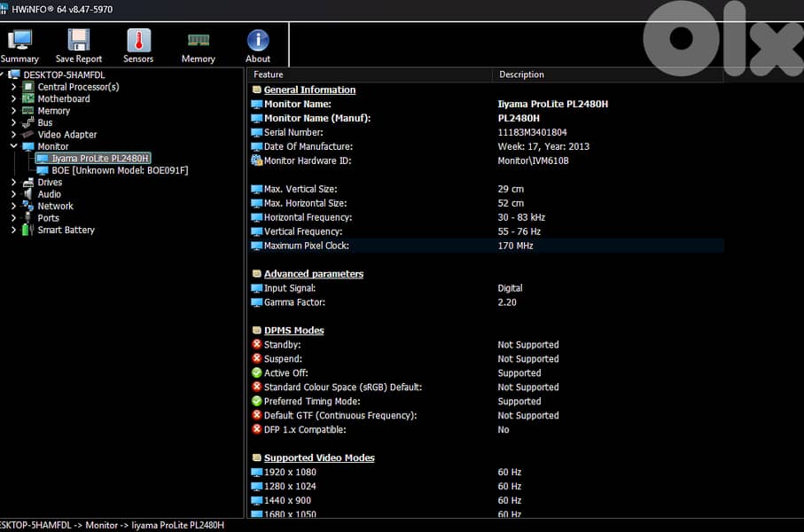Select the Memory tree node icon

point(28,111)
